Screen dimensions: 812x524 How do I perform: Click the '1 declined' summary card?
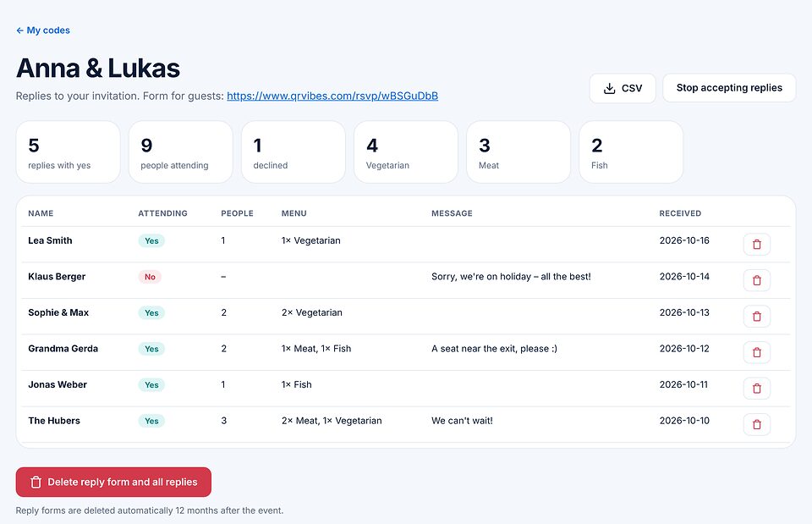(x=294, y=152)
